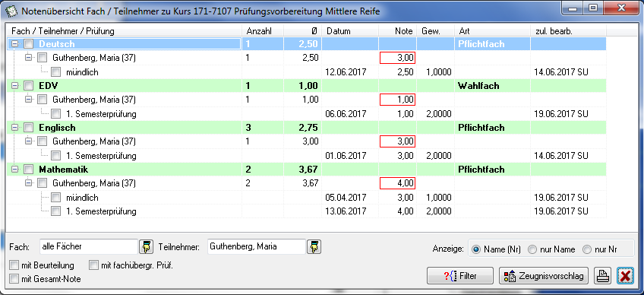Select 'nur Name' display radio button

point(532,249)
